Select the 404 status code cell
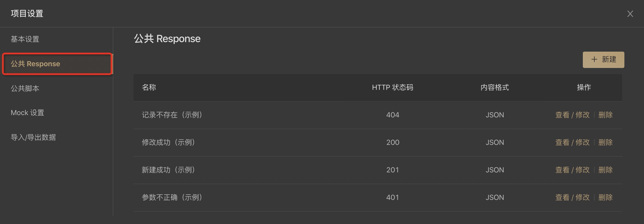The image size is (644, 224). (x=392, y=115)
